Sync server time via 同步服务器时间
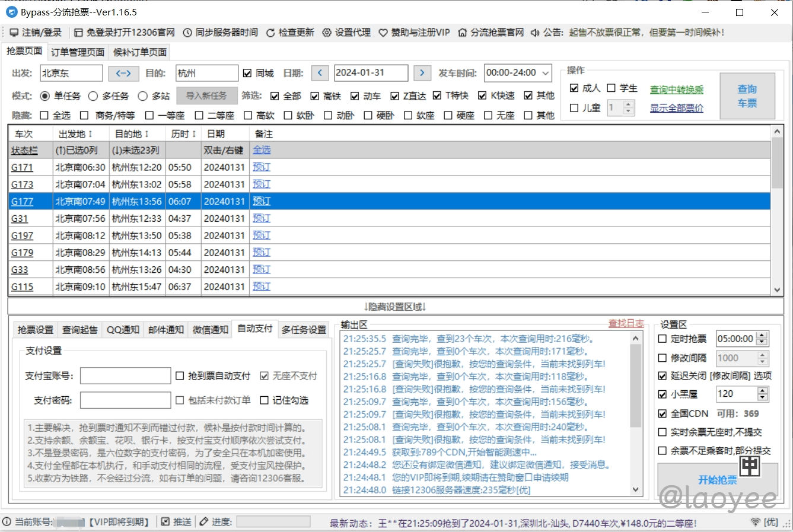The width and height of the screenshot is (793, 532). (187, 33)
